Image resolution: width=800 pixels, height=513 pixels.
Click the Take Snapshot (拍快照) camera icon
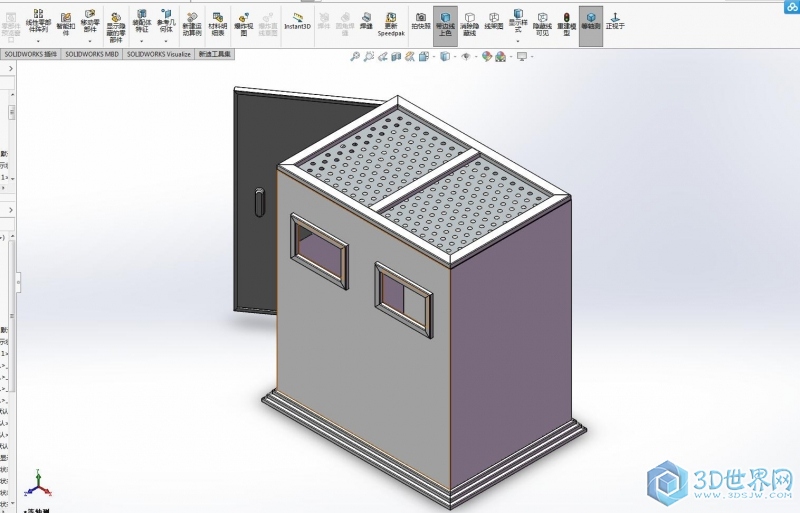click(x=421, y=21)
